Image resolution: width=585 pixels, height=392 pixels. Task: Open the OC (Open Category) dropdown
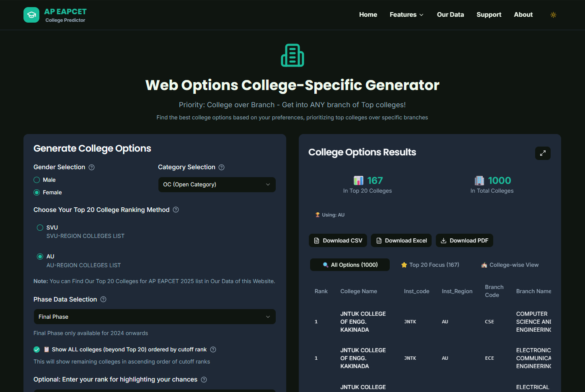(217, 184)
